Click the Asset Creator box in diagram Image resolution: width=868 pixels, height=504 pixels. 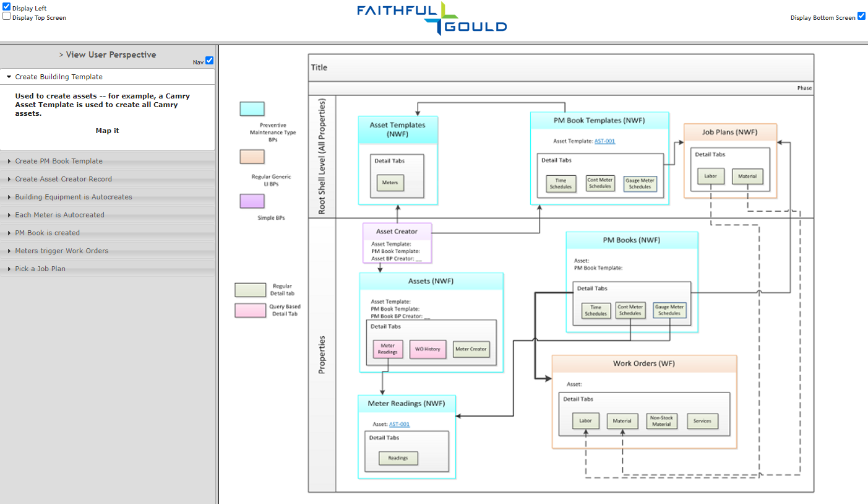[397, 232]
